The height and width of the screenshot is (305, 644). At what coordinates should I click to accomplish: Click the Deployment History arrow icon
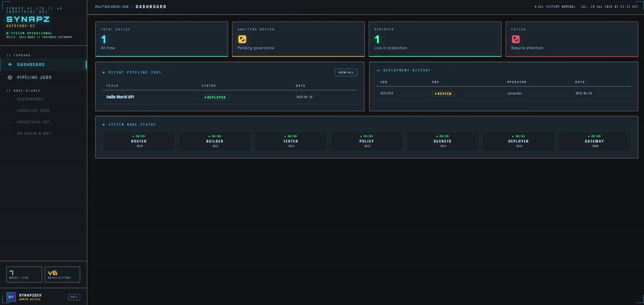[x=378, y=70]
